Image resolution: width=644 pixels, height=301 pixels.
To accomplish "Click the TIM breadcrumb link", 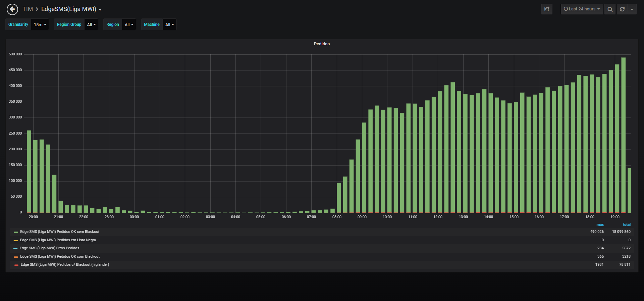I will pyautogui.click(x=28, y=9).
